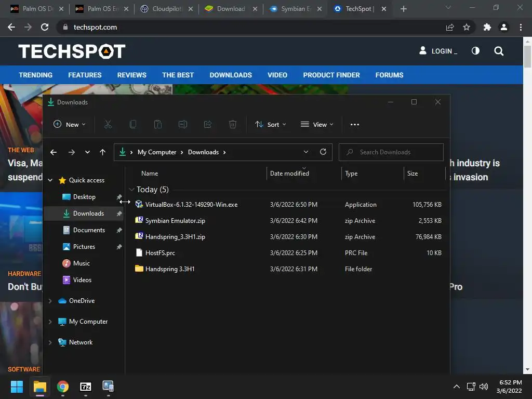
Task: Go forward in File Explorer navigation
Action: click(x=72, y=152)
